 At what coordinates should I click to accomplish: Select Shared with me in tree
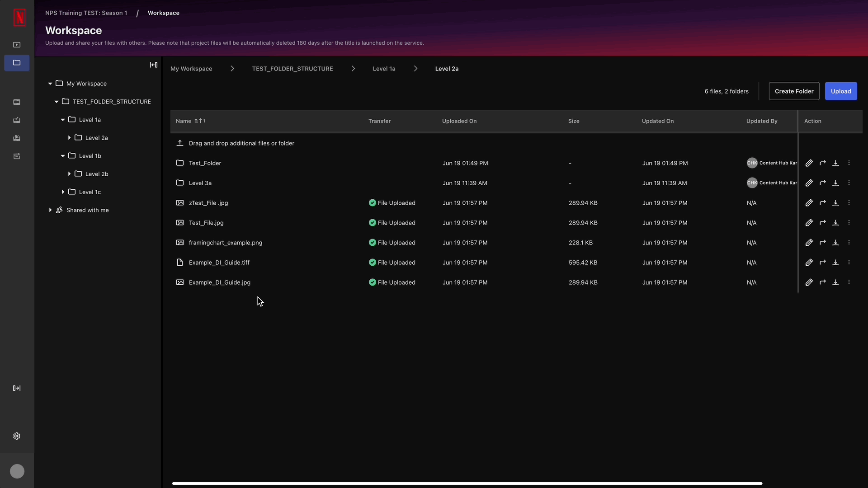coord(88,210)
